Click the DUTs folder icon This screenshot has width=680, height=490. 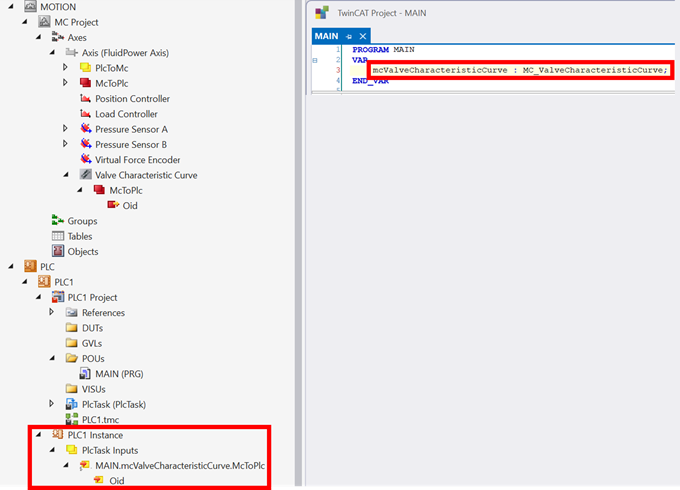point(72,327)
